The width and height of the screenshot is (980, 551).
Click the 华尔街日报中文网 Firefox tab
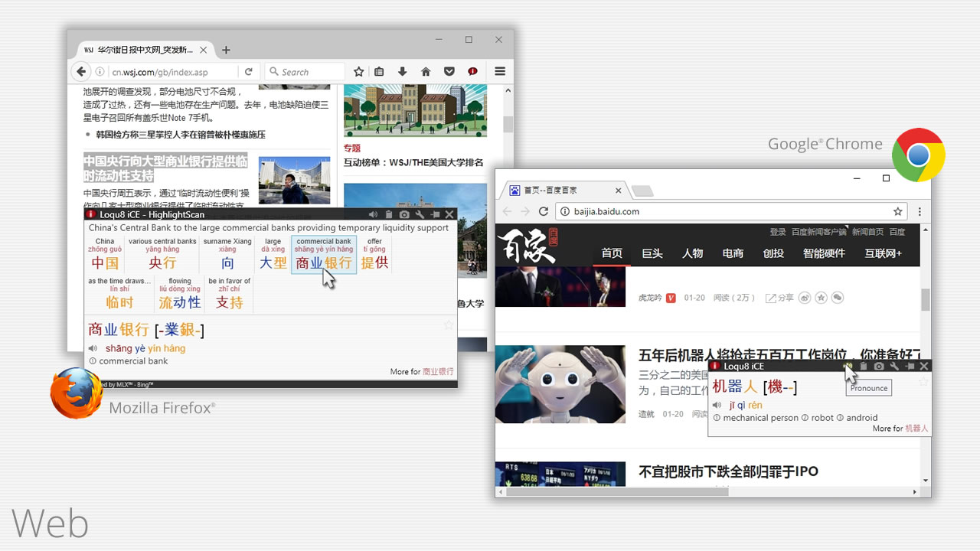tap(143, 51)
